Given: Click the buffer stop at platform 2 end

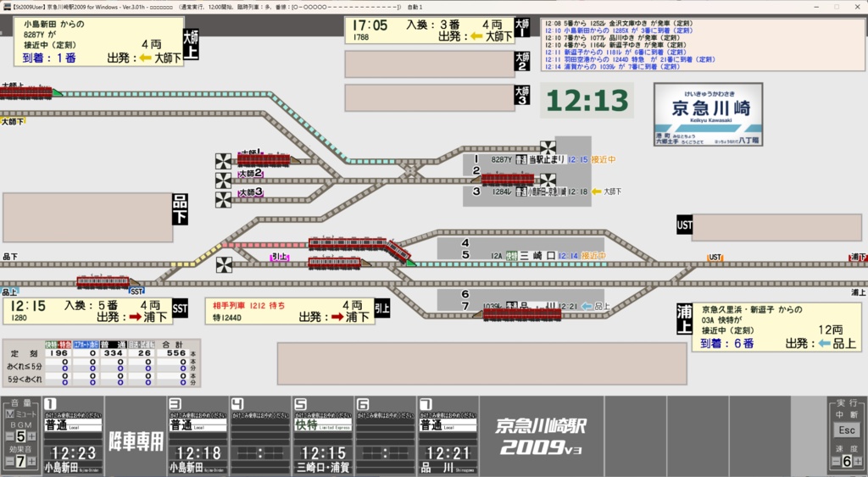Looking at the screenshot, I should click(x=548, y=180).
